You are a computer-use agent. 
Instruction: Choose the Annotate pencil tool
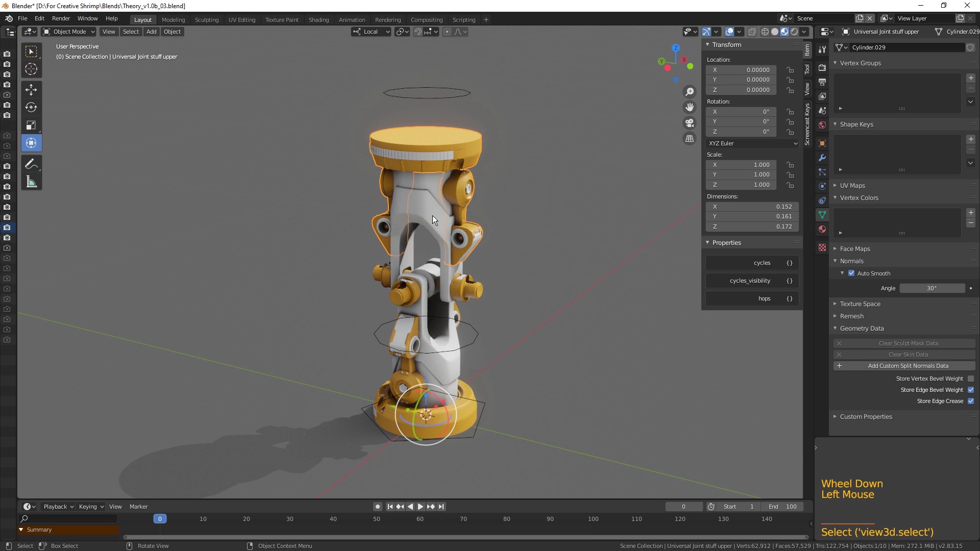(31, 164)
